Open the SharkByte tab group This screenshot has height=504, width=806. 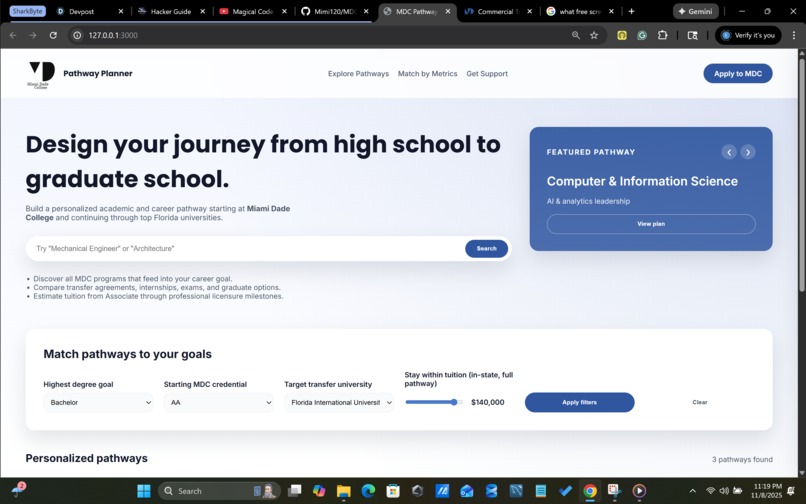pos(27,11)
